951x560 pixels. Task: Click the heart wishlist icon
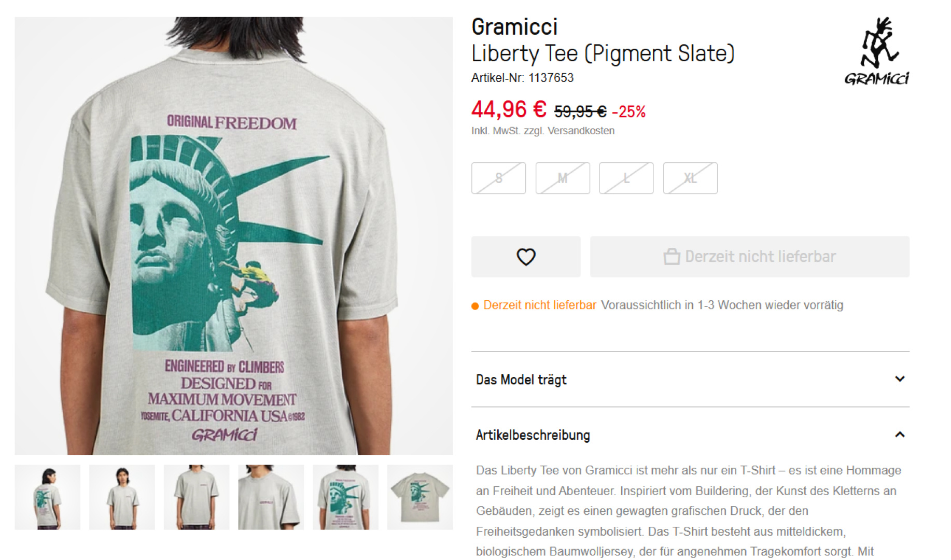point(526,257)
